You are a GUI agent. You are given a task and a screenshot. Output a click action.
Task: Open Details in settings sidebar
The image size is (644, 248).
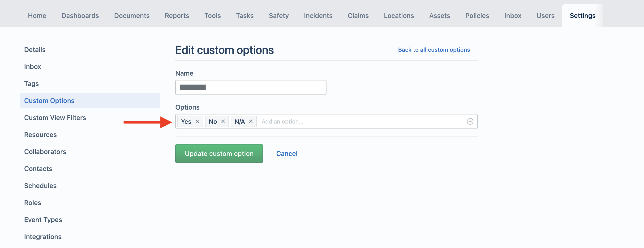(35, 50)
